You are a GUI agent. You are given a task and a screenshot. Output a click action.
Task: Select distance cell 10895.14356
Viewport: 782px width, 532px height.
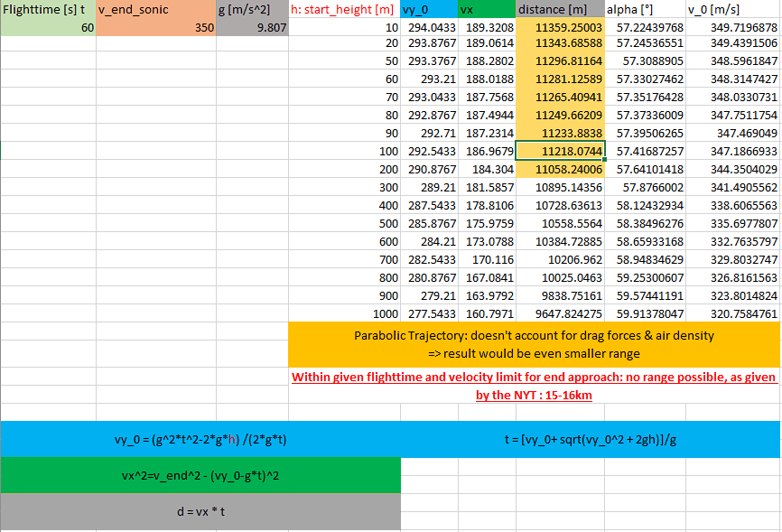pyautogui.click(x=561, y=187)
